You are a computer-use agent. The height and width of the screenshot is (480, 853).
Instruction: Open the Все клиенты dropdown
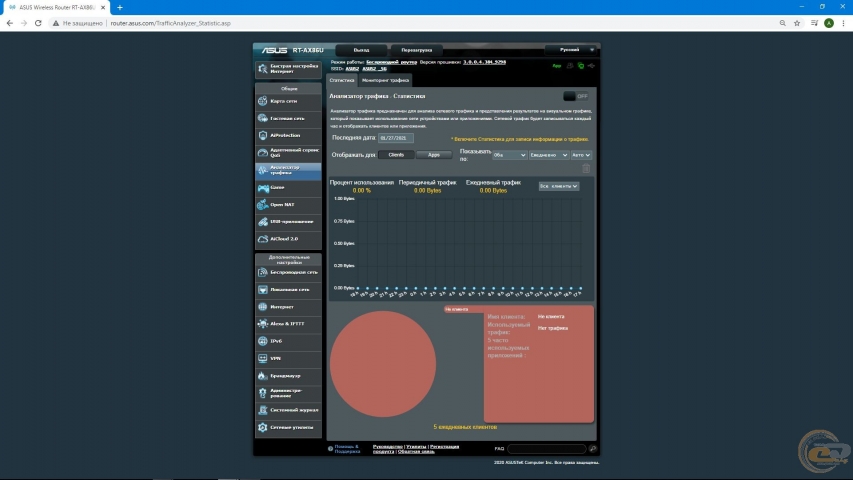(x=559, y=186)
